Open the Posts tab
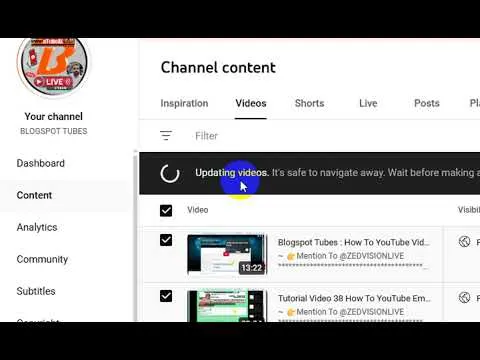Viewport: 480px width, 360px height. (427, 103)
